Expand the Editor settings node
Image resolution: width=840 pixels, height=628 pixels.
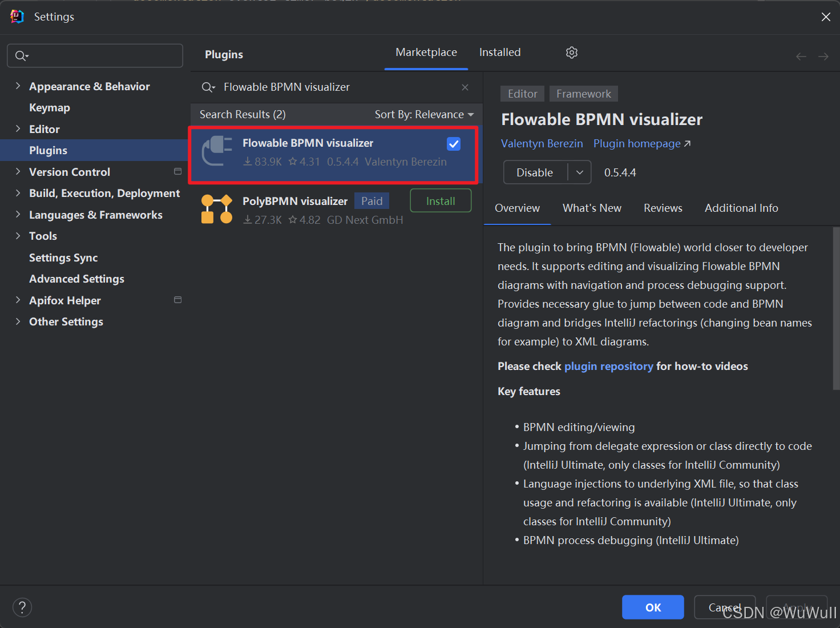[18, 128]
